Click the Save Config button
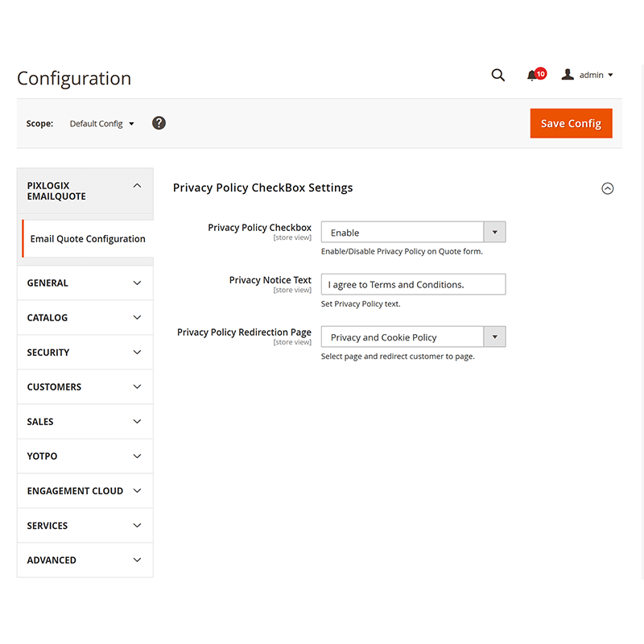Image resolution: width=644 pixels, height=644 pixels. pos(571,123)
